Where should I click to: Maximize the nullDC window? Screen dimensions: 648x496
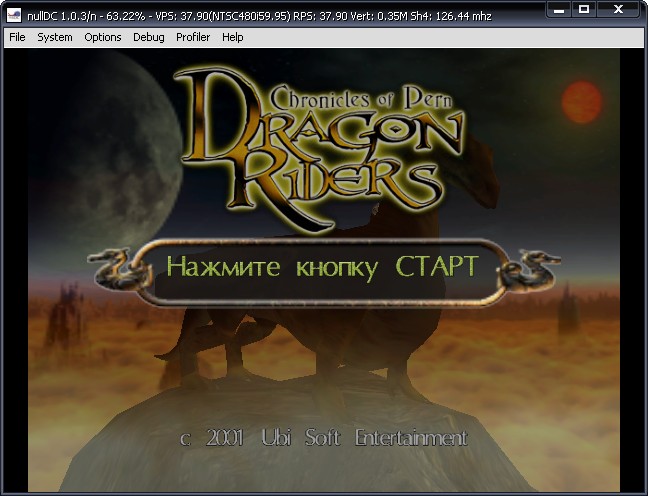point(584,10)
